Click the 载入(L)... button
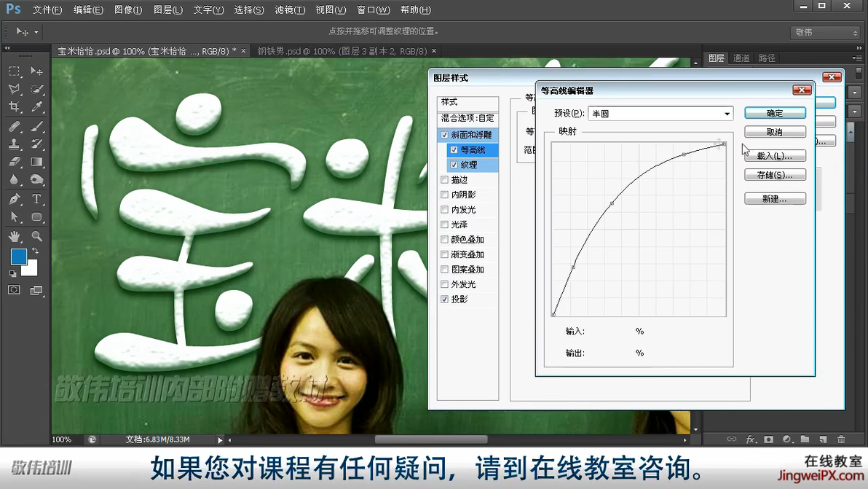The image size is (868, 489). (775, 156)
